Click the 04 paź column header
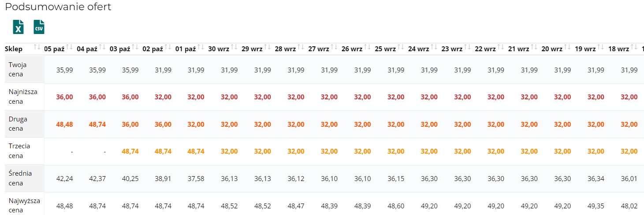 pos(87,49)
